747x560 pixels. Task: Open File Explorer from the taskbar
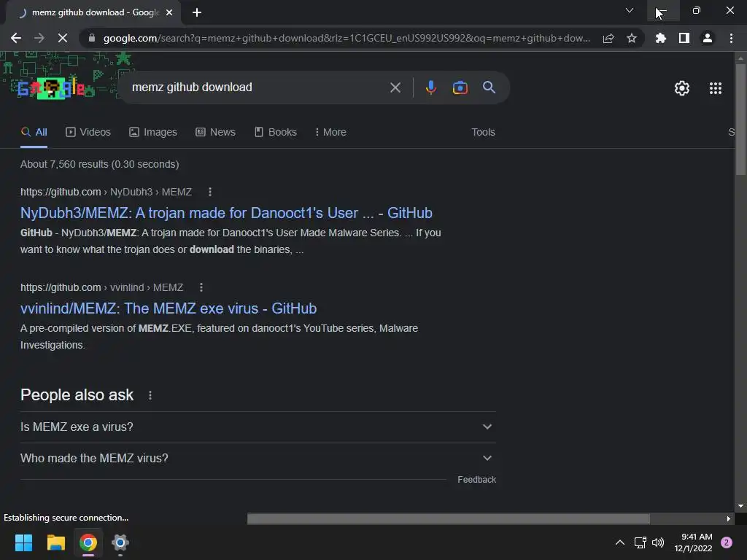(55, 542)
